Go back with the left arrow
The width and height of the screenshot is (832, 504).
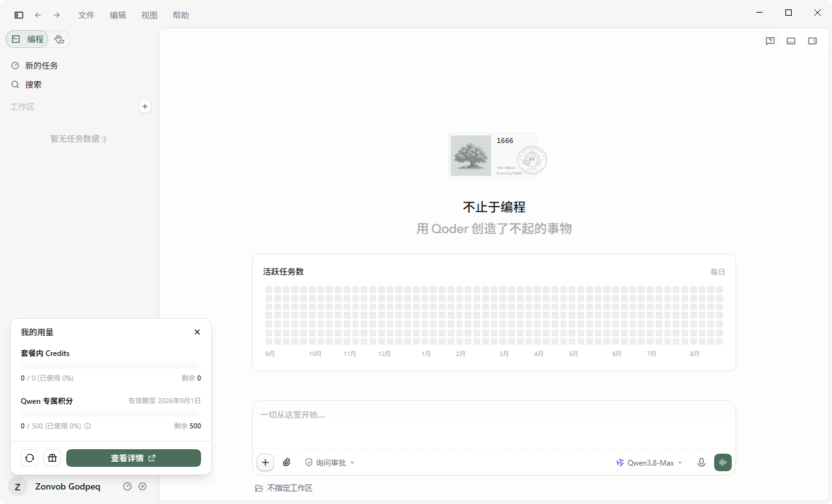tap(38, 15)
